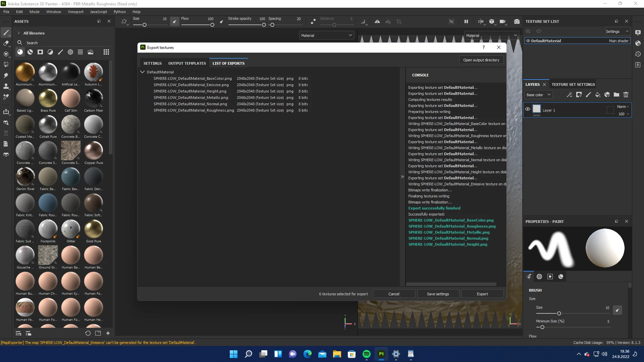Open the Base color channel dropdown
Viewport: 644px width, 362px height.
[538, 95]
